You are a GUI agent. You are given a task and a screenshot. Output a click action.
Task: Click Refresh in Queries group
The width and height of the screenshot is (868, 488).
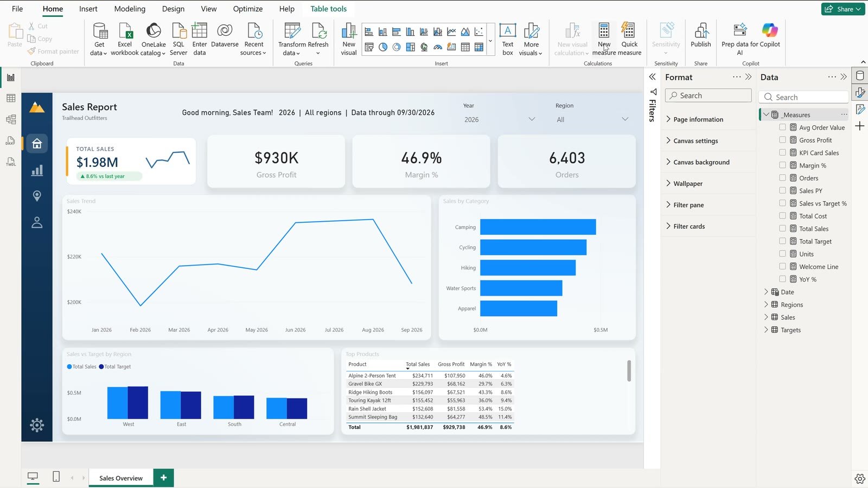(x=318, y=39)
